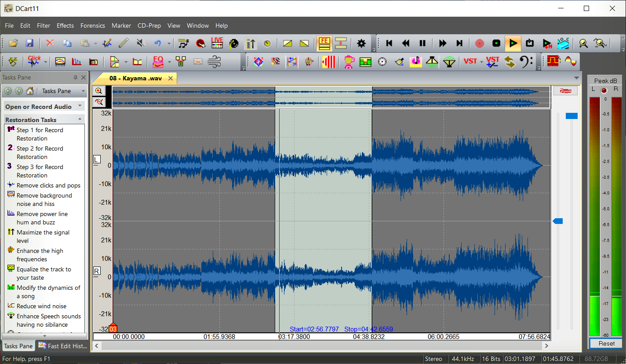Open the Forensics menu

click(92, 25)
